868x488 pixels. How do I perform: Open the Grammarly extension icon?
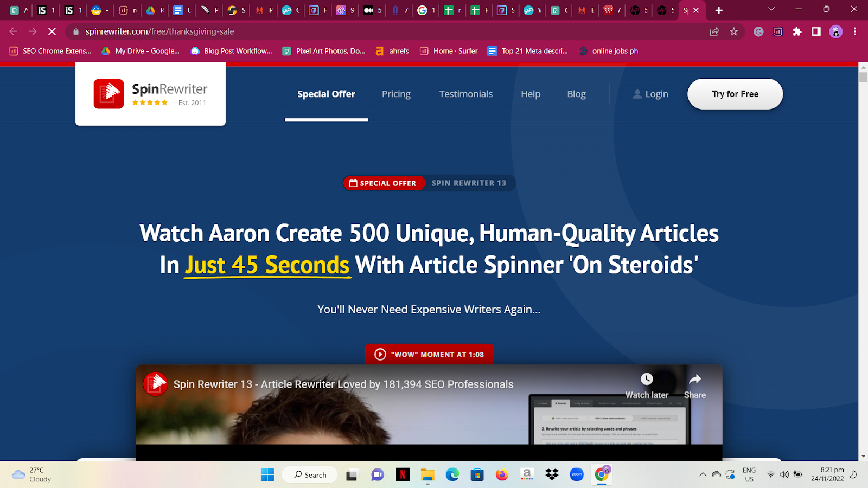(x=758, y=31)
